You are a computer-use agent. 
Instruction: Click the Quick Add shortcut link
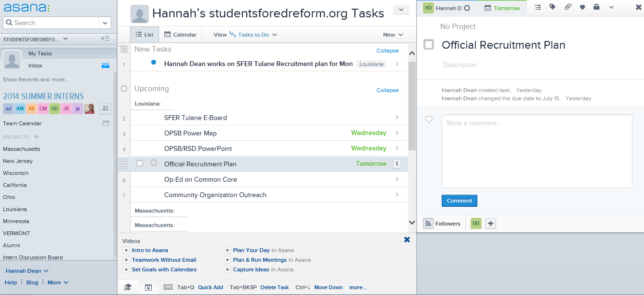pyautogui.click(x=210, y=287)
